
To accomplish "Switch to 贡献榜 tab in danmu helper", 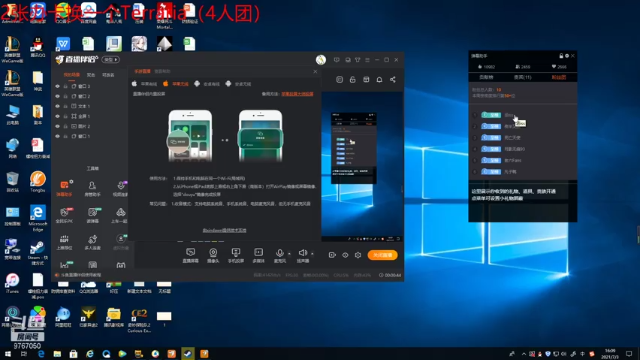I will [x=486, y=77].
